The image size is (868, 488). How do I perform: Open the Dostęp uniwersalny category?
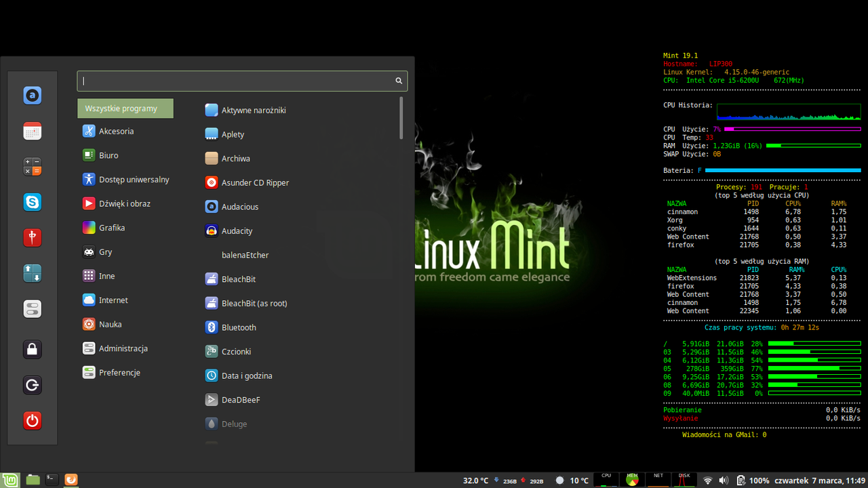(x=125, y=180)
